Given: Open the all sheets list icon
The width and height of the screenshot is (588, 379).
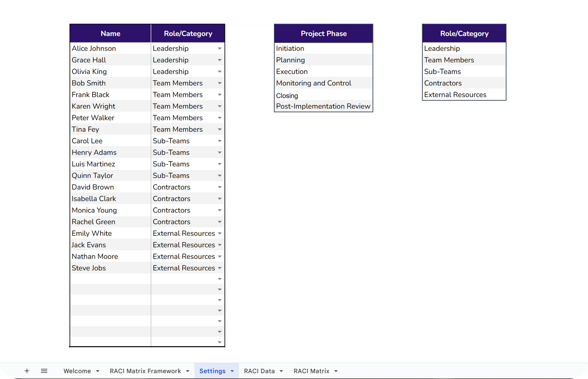Looking at the screenshot, I should click(x=44, y=371).
